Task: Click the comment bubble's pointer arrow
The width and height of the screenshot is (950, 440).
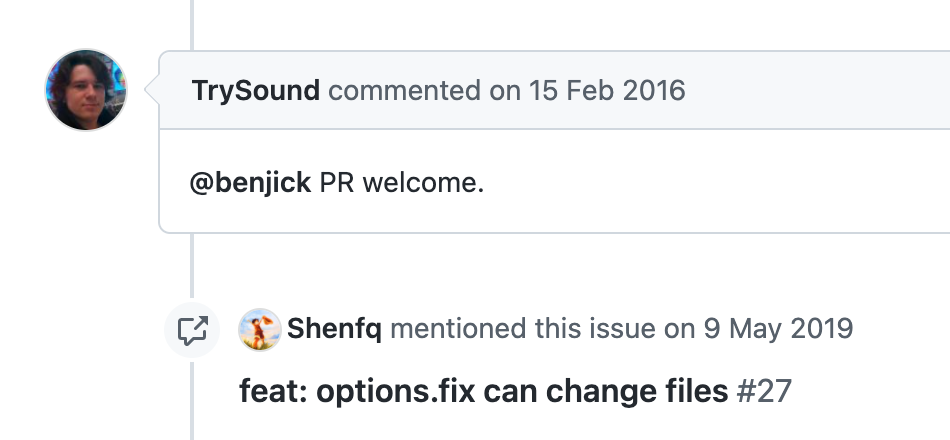Action: tap(153, 90)
